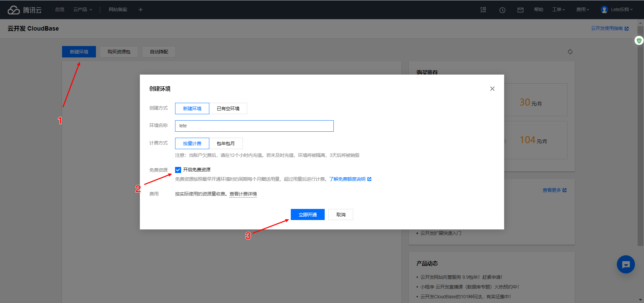This screenshot has width=644, height=303.
Task: Expand the 云产品 dropdown menu
Action: (83, 10)
